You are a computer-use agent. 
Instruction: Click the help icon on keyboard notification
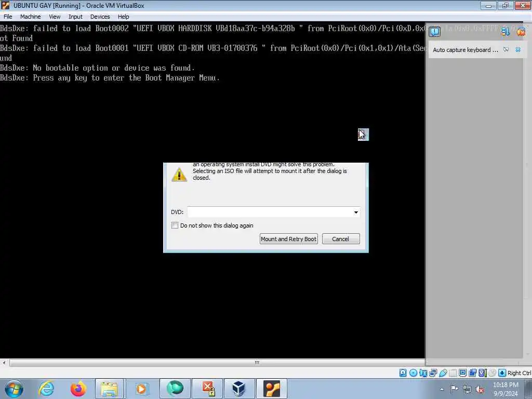coord(506,49)
